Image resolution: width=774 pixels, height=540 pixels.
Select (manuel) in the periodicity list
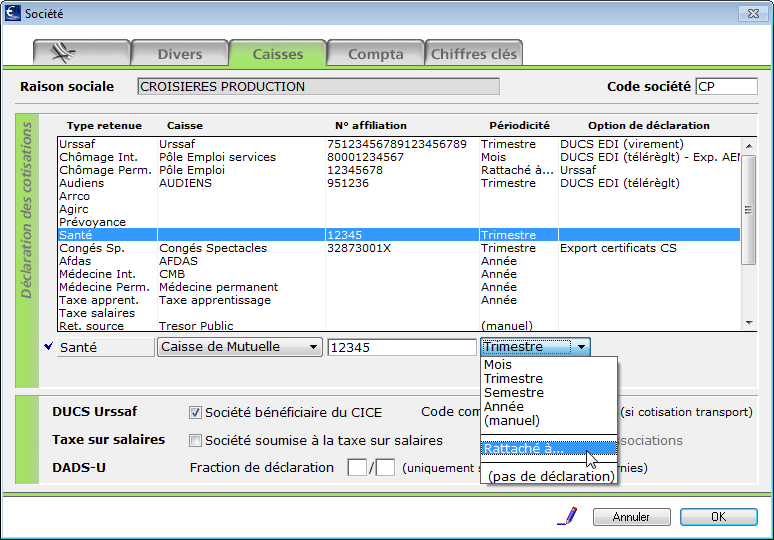point(548,421)
